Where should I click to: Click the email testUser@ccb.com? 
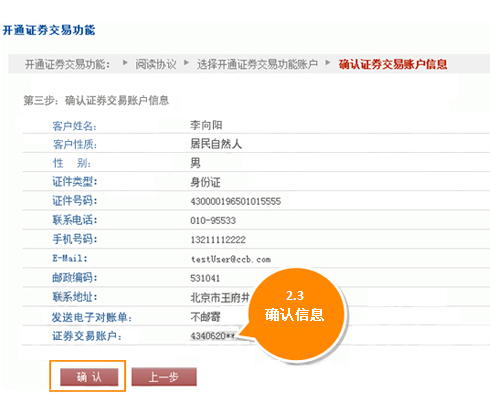point(231,259)
